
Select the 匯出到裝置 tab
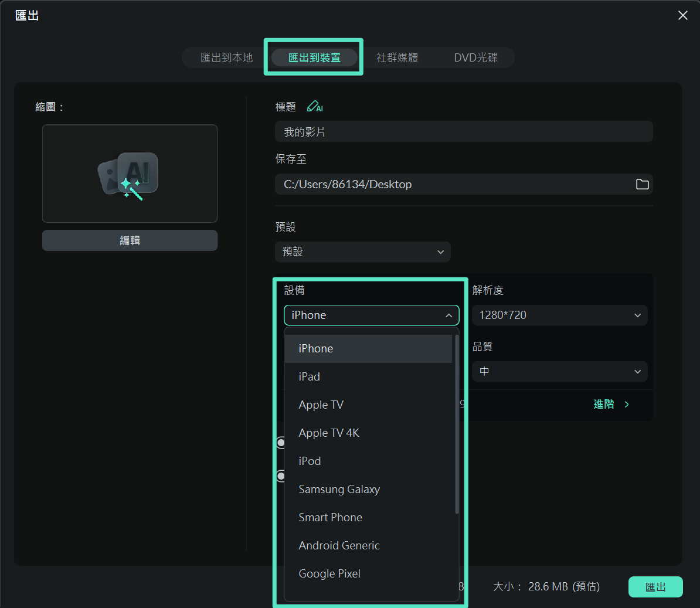pyautogui.click(x=314, y=57)
